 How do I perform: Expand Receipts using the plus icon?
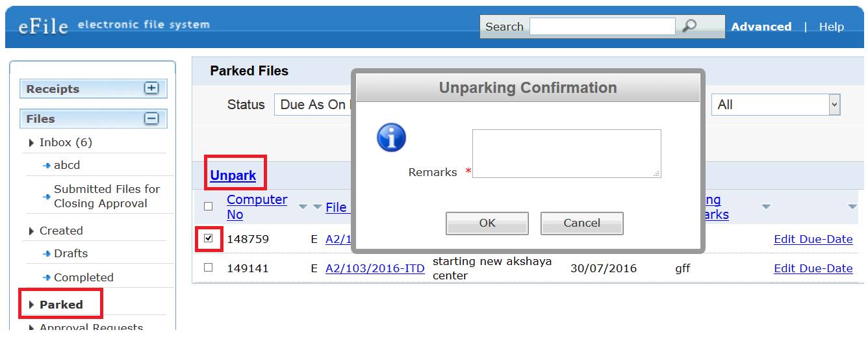point(151,88)
